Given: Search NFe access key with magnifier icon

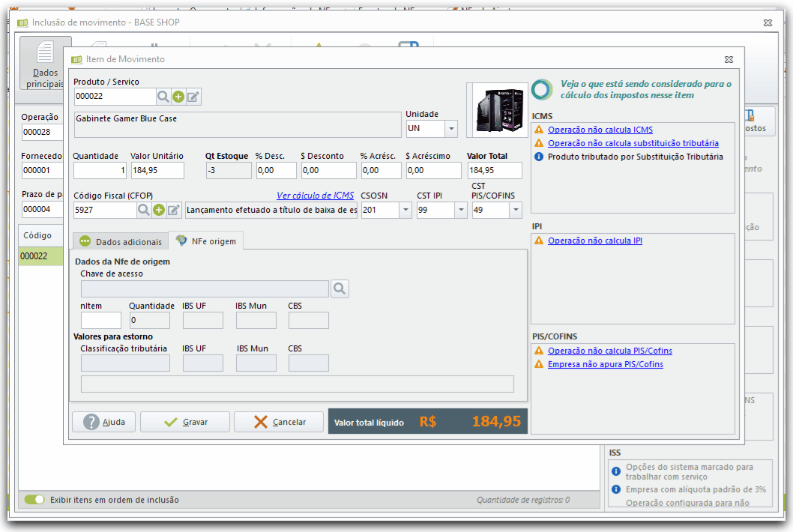Looking at the screenshot, I should (340, 288).
